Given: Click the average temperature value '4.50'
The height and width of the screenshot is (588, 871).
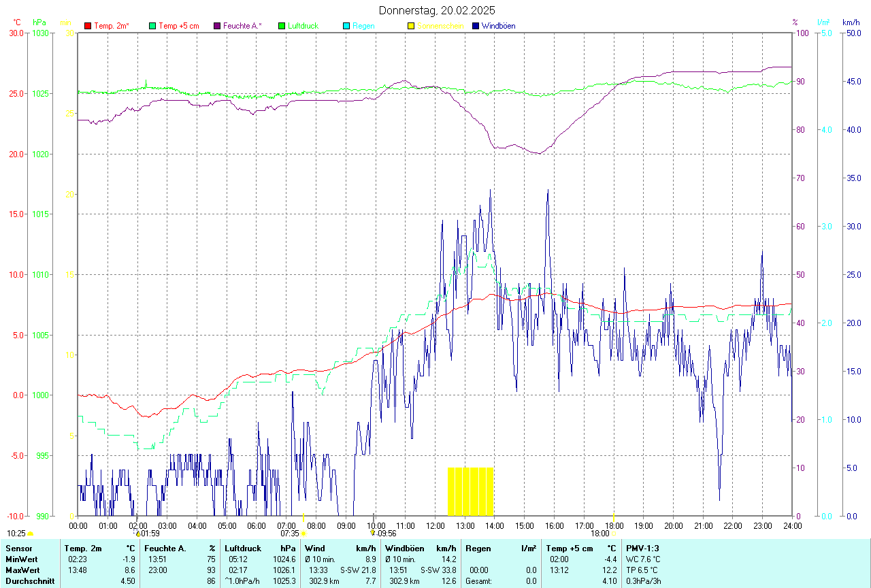Looking at the screenshot, I should point(128,581).
